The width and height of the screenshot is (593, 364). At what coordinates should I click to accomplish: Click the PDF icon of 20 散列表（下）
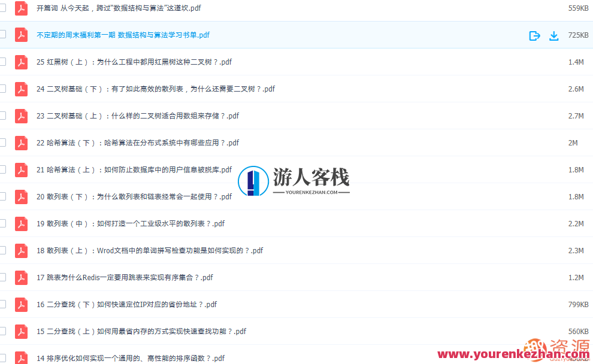pyautogui.click(x=21, y=196)
